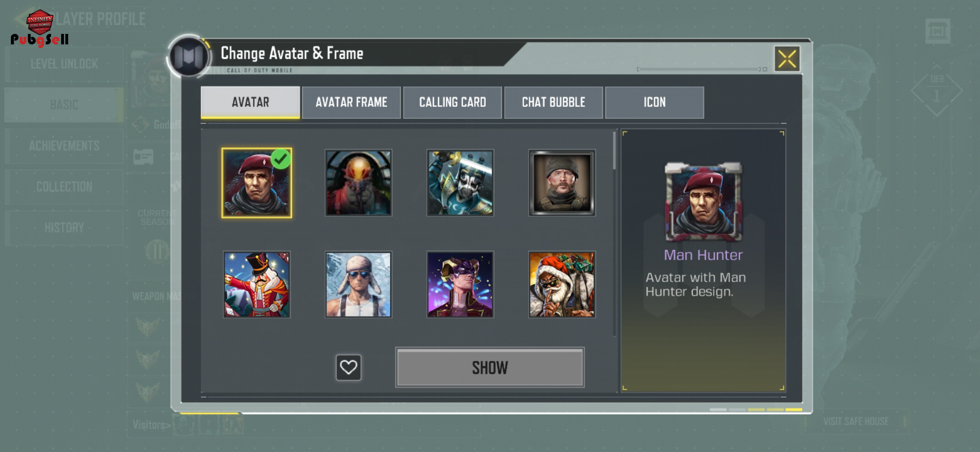The image size is (980, 452).
Task: Click the SHOW button
Action: (x=490, y=367)
